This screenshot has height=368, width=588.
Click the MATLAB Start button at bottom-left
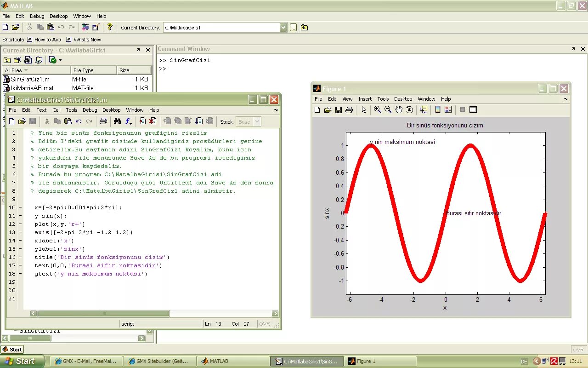click(x=12, y=349)
